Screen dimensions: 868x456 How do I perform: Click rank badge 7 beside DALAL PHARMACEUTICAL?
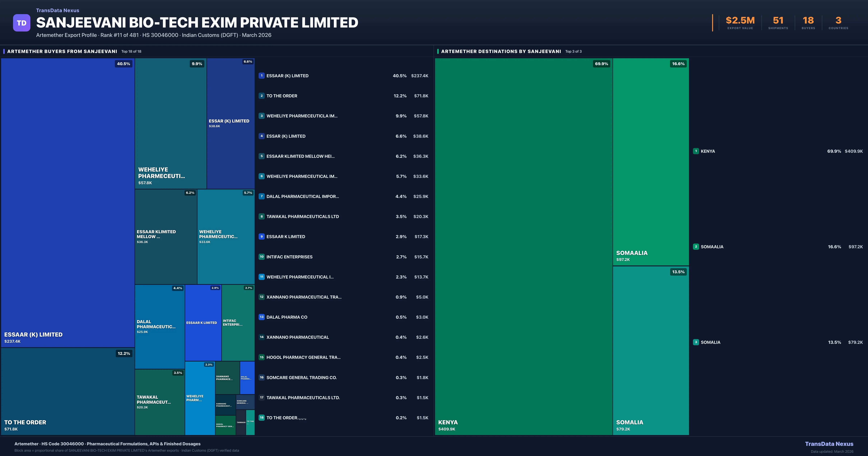261,196
